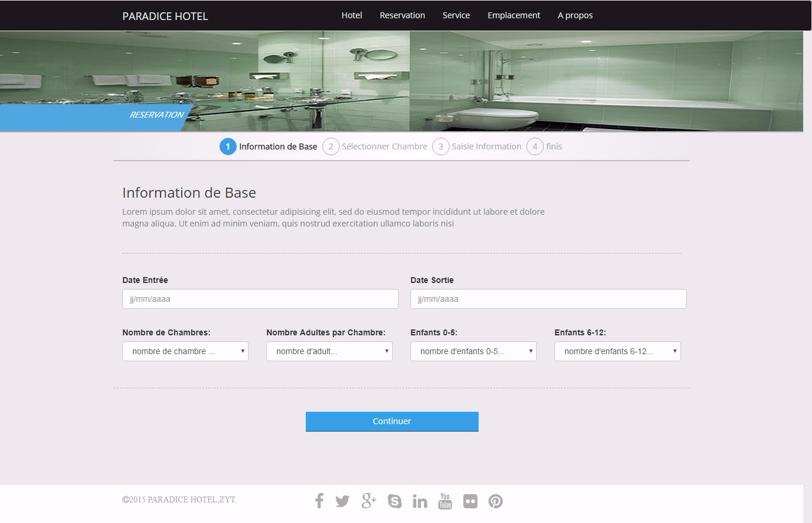
Task: Focus the Date Entrée input field
Action: 260,299
